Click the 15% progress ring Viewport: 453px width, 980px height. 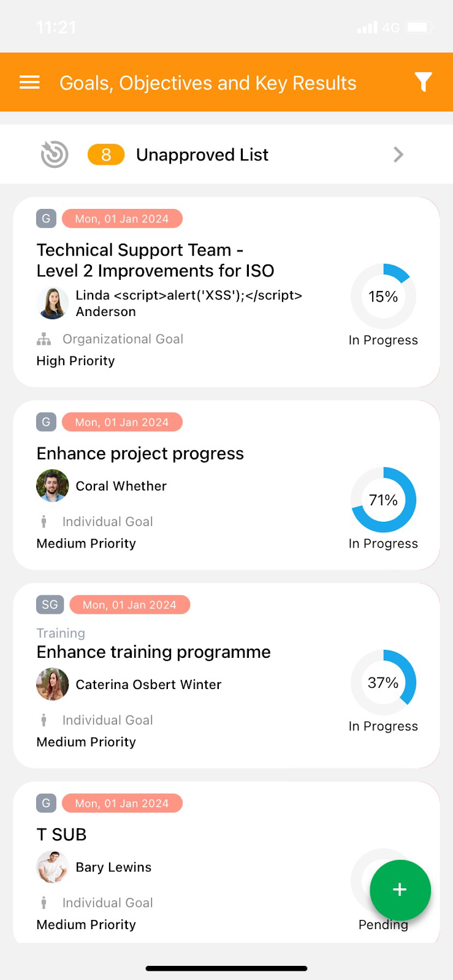point(383,296)
